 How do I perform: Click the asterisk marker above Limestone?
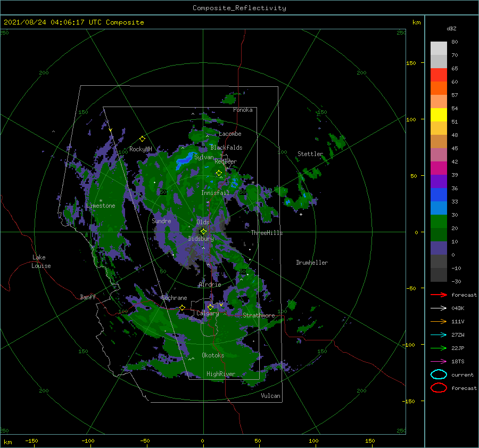[x=101, y=201]
